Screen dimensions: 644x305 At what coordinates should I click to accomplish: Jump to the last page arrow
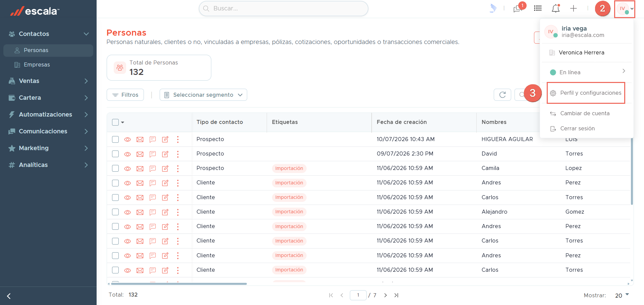point(396,295)
